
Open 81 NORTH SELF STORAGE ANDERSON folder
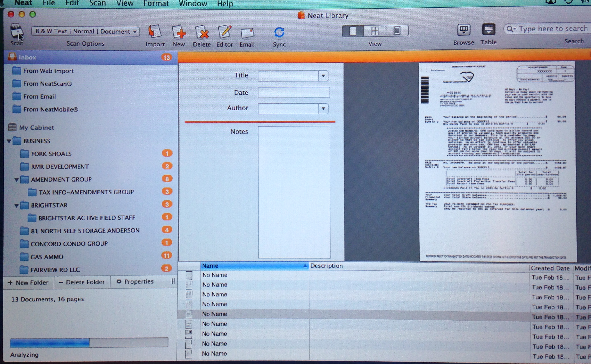(x=80, y=231)
